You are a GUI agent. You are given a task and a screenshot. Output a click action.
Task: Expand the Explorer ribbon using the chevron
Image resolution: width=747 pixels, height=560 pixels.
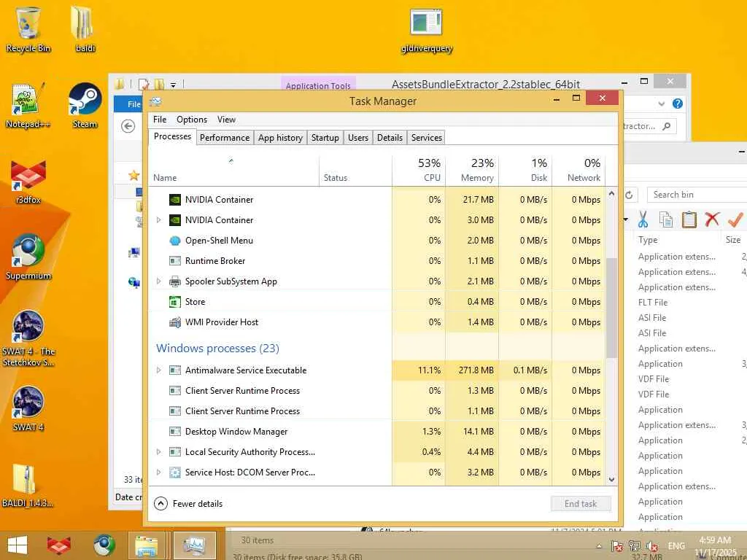click(661, 104)
